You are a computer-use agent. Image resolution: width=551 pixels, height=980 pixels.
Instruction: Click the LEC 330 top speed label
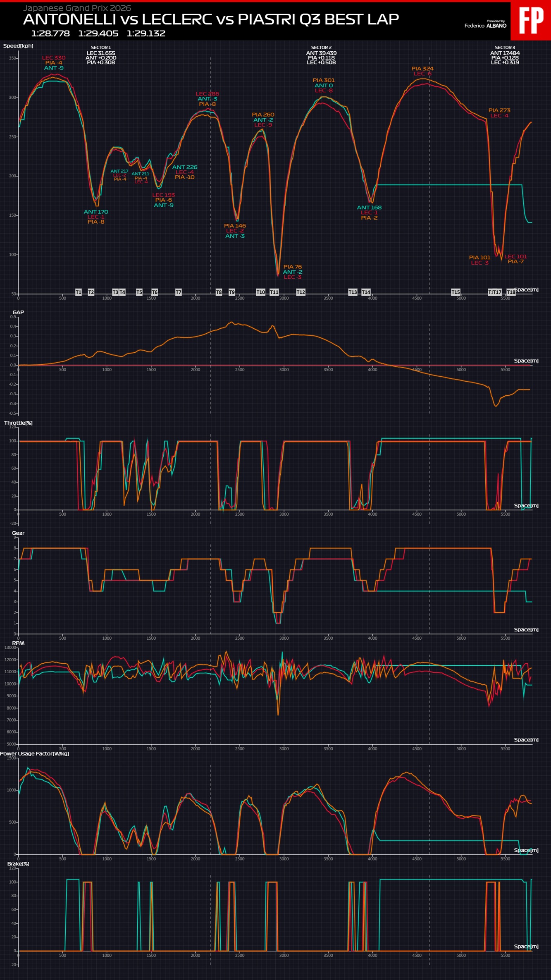pos(54,58)
